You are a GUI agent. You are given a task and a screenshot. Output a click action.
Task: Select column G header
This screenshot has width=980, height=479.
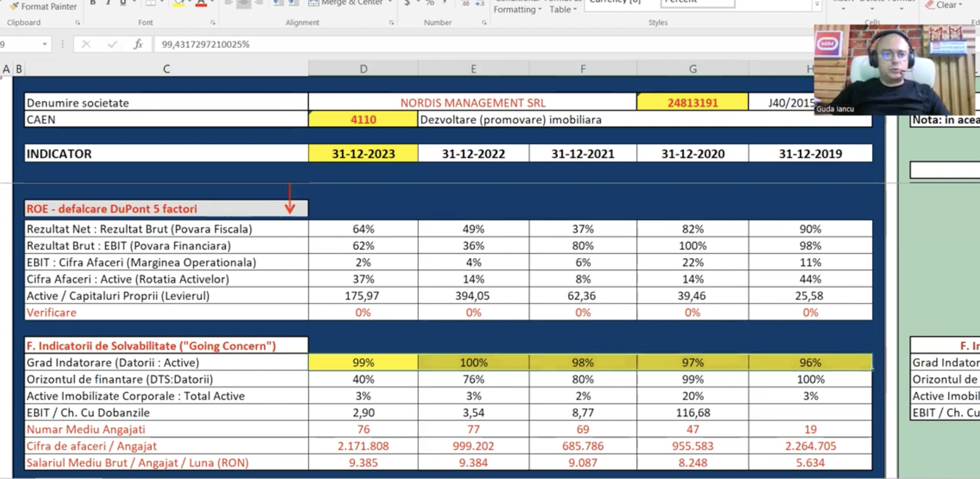coord(693,69)
